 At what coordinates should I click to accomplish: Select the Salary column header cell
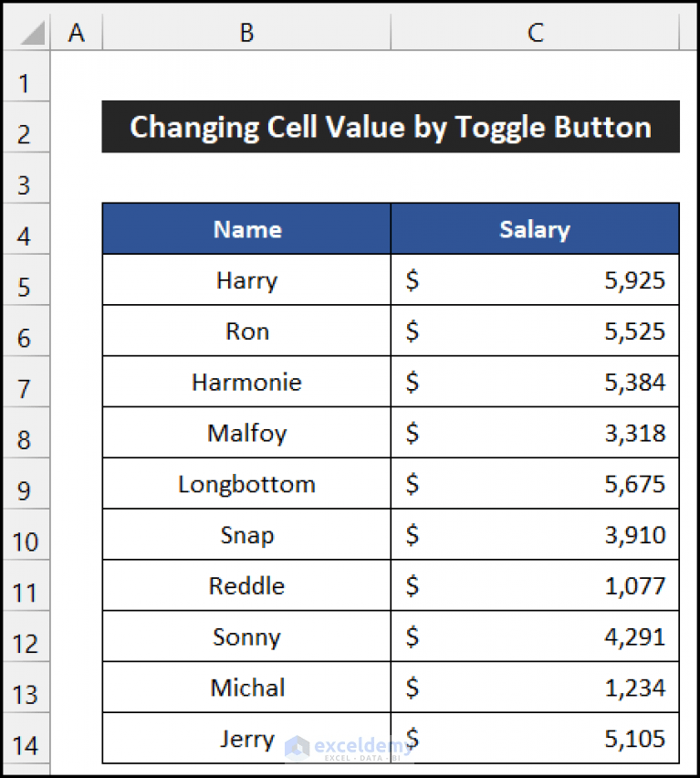[534, 229]
